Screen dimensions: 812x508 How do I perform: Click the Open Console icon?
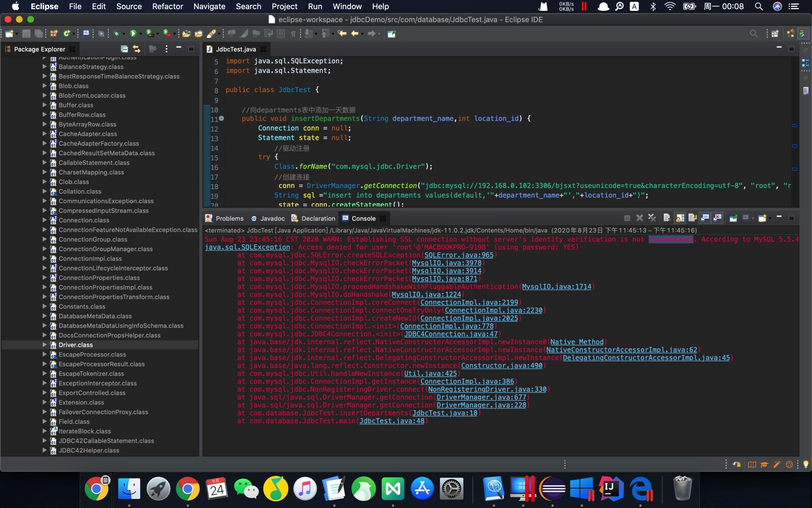[x=762, y=218]
